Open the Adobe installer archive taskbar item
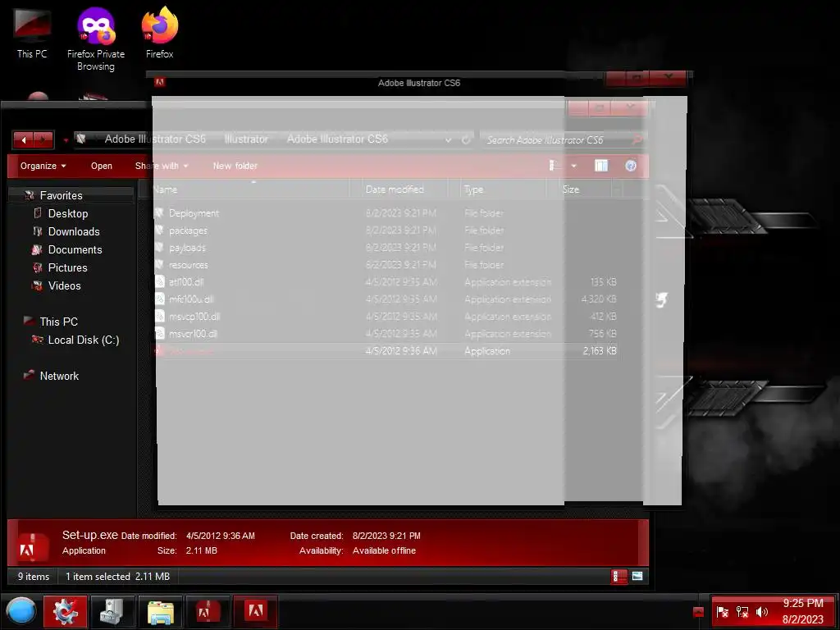 point(208,611)
